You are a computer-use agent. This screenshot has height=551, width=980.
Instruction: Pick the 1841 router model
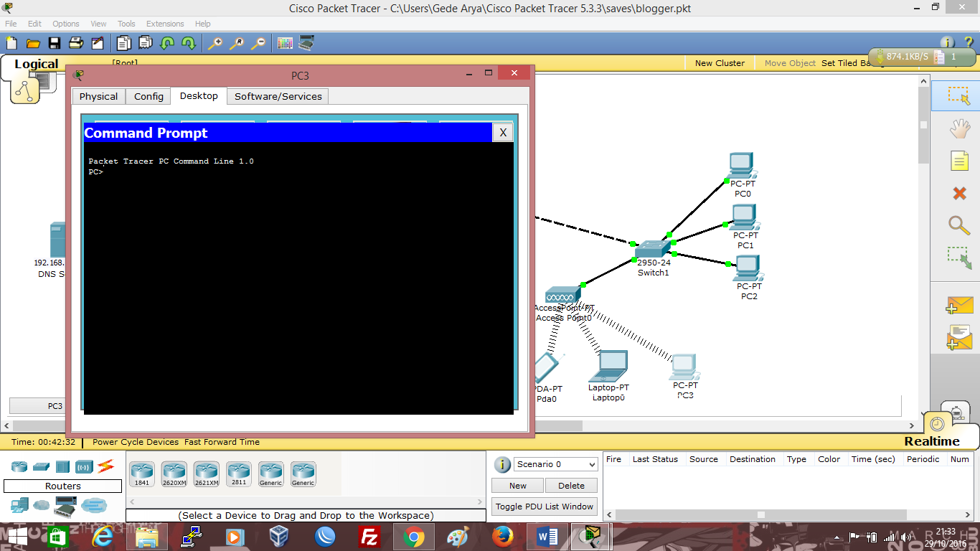(x=141, y=474)
